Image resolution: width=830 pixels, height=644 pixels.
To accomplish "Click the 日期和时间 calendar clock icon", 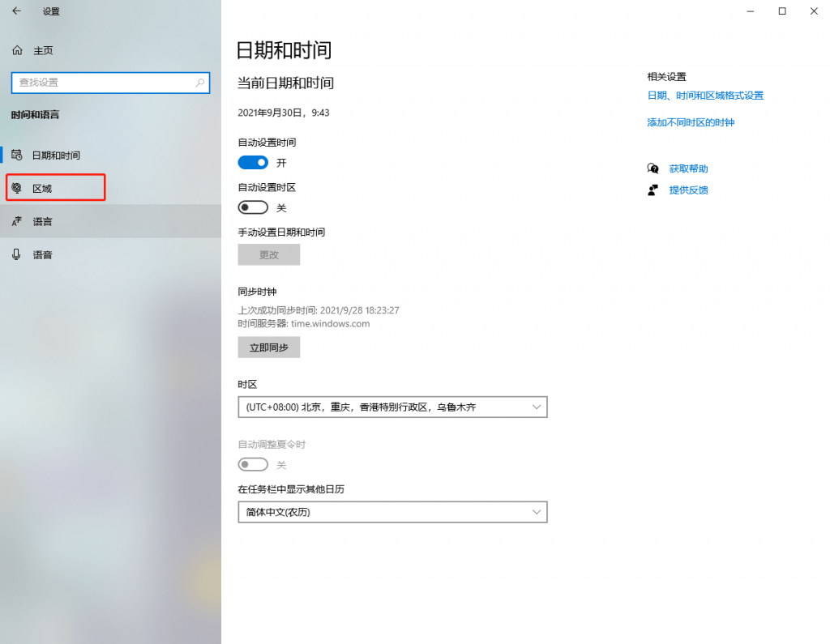I will (17, 155).
